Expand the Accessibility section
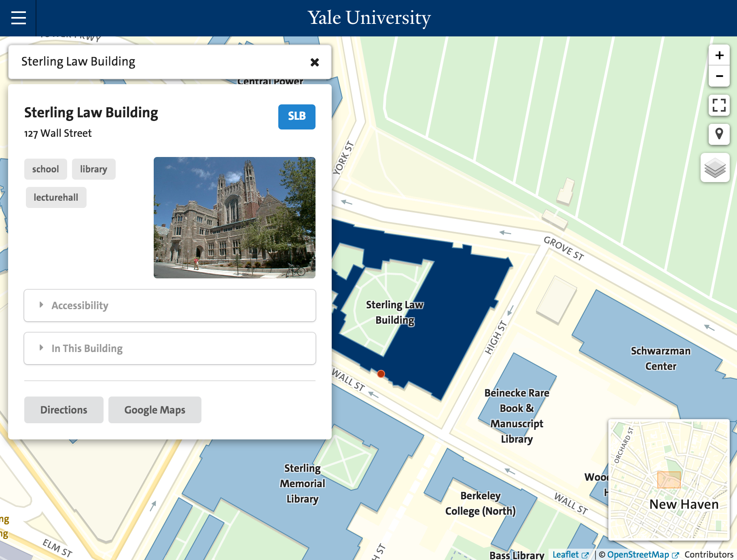This screenshot has width=737, height=560. pyautogui.click(x=170, y=305)
